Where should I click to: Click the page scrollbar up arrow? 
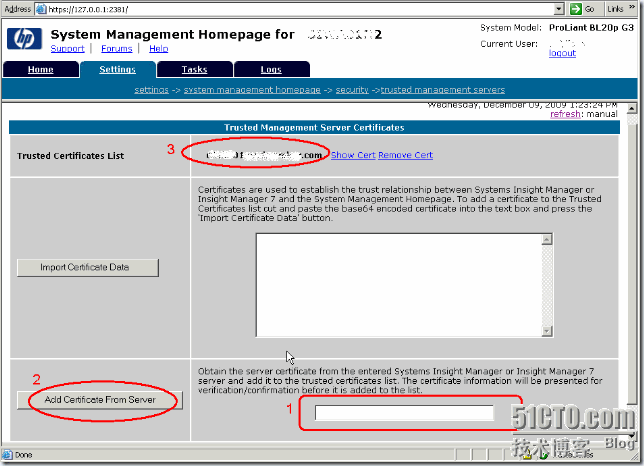click(632, 109)
